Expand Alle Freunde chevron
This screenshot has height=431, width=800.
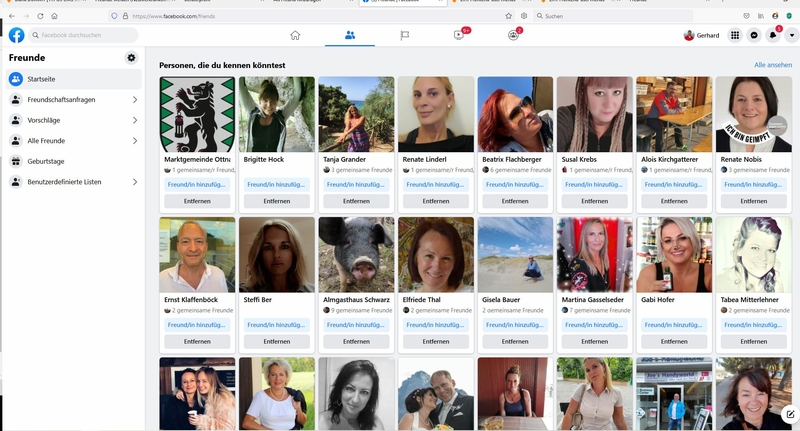(135, 141)
